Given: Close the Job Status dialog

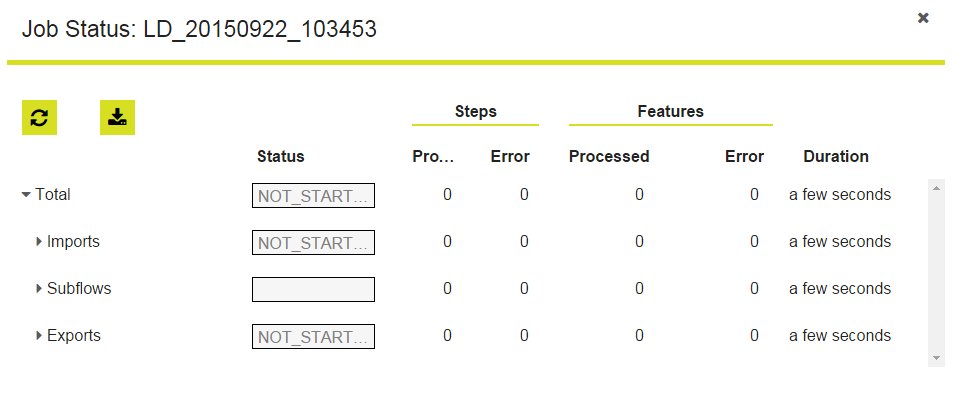Looking at the screenshot, I should click(x=923, y=18).
